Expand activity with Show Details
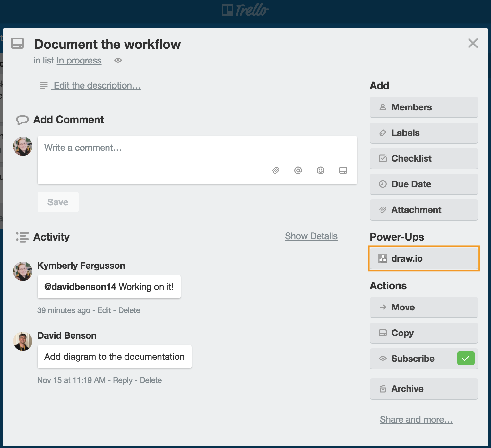 [311, 236]
